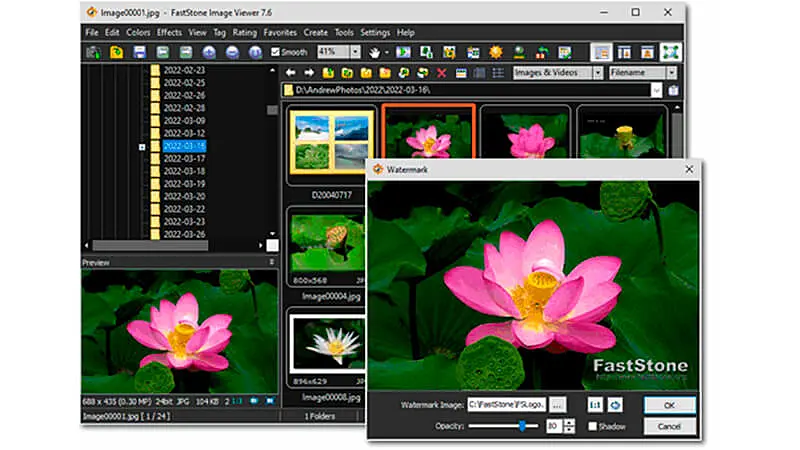The width and height of the screenshot is (800, 450).
Task: Click the blue zoom in plus icon
Action: (209, 52)
